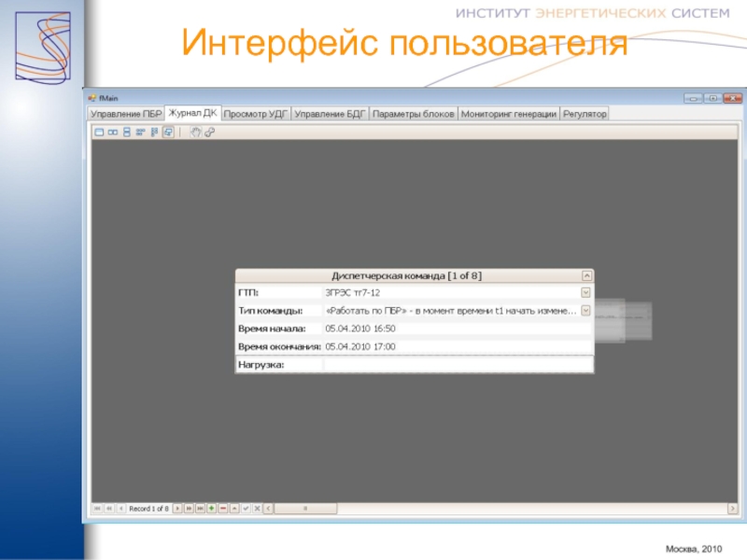Screen dimensions: 747x560
Task: Click scrollbar right arrow button
Action: tap(732, 509)
